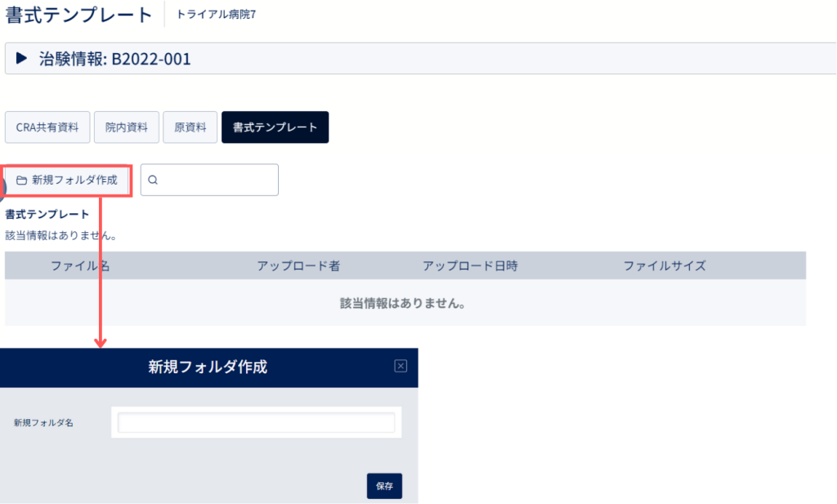Screen dimensions: 837x504
Task: Click the 治験情報: B2022-001 header bar
Action: coord(421,58)
